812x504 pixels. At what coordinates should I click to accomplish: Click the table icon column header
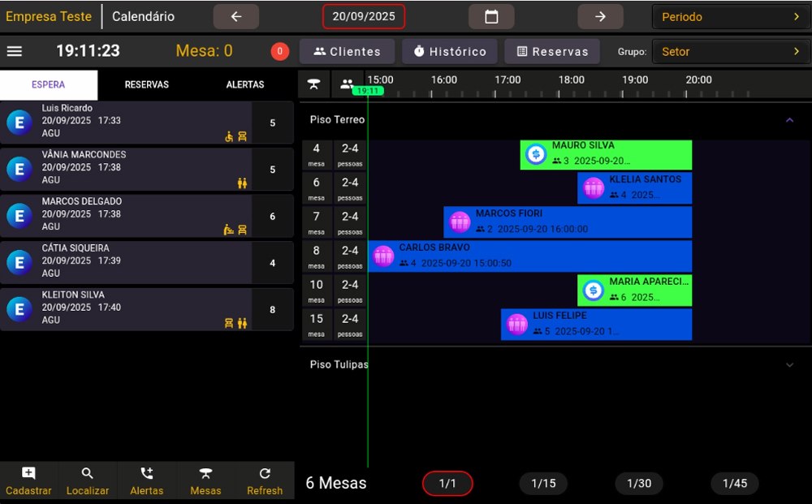[314, 84]
